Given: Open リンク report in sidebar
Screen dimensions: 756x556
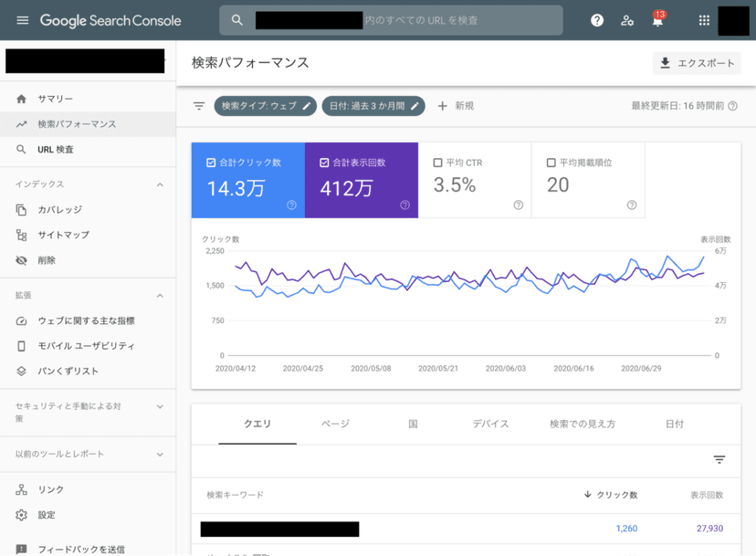Looking at the screenshot, I should (x=88, y=489).
